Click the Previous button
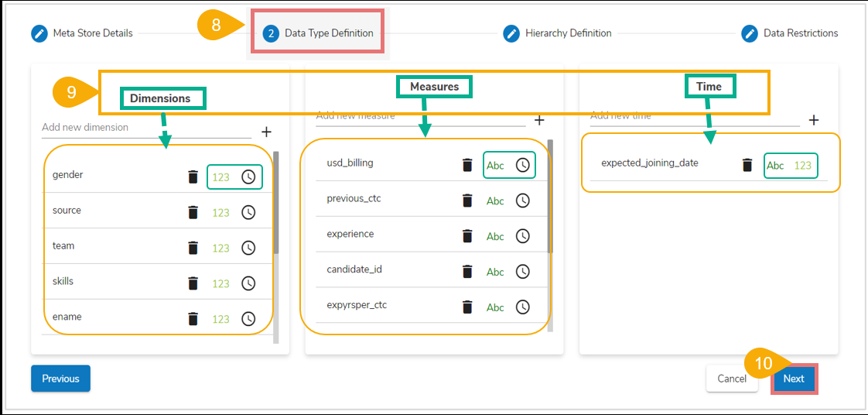The height and width of the screenshot is (415, 868). pos(60,379)
